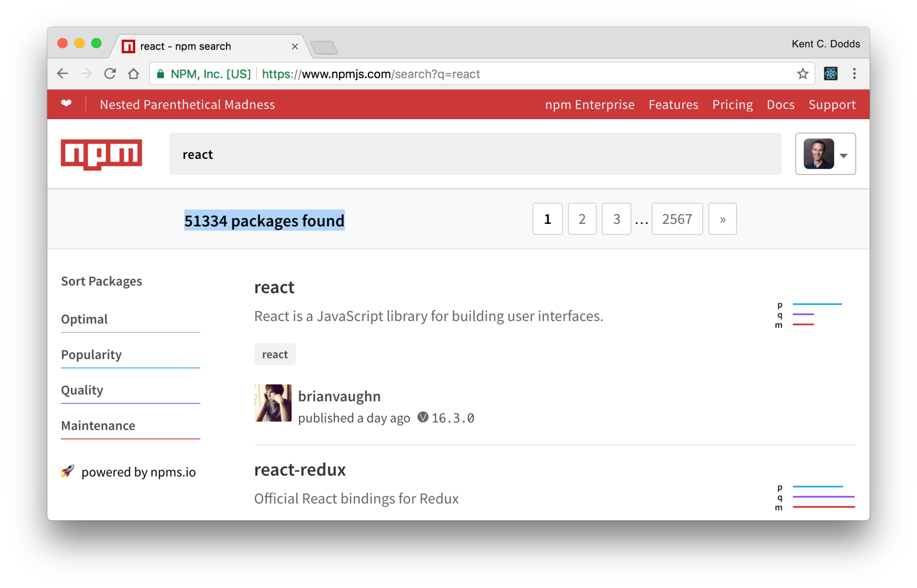Open React DevTools extension icon
The height and width of the screenshot is (588, 917).
830,74
